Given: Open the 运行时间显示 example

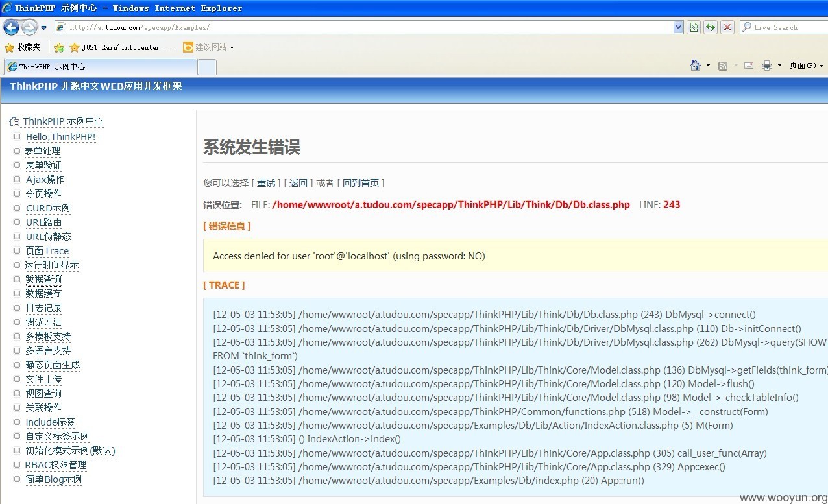Looking at the screenshot, I should tap(52, 265).
